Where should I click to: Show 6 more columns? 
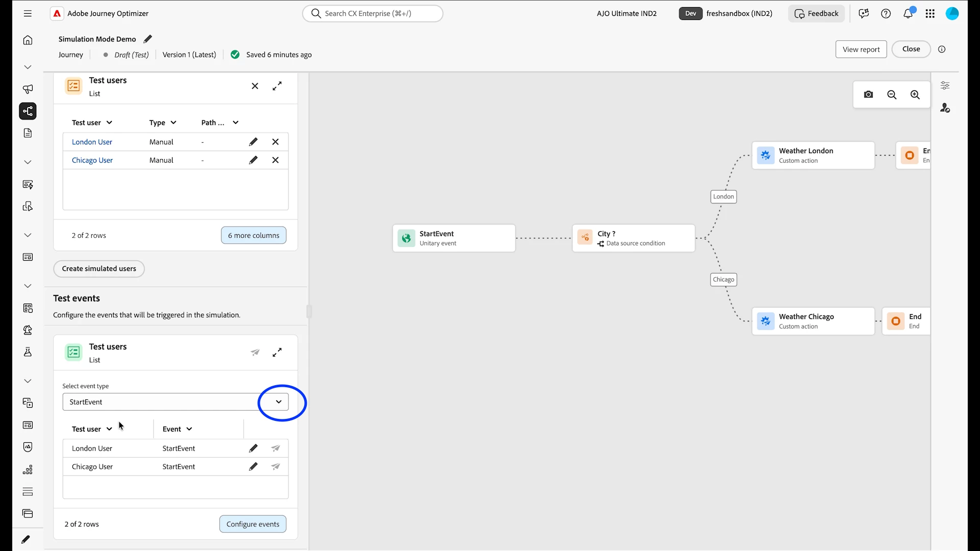[x=254, y=235]
